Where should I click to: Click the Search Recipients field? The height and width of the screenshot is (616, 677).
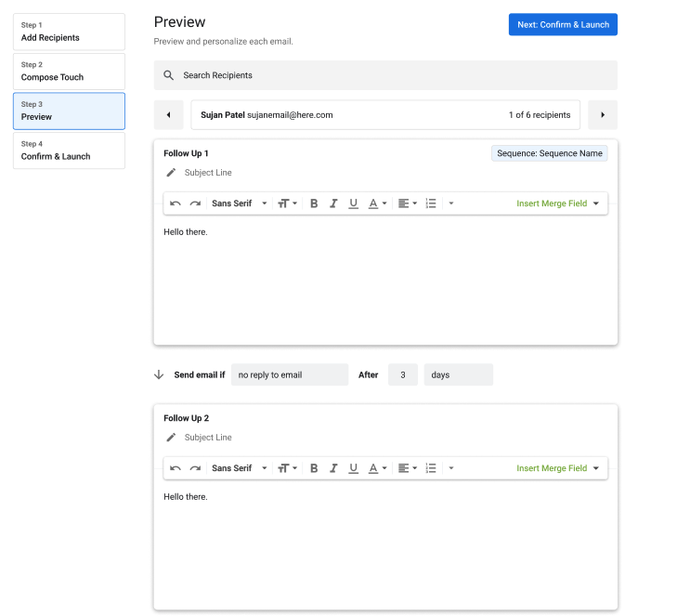pos(385,75)
